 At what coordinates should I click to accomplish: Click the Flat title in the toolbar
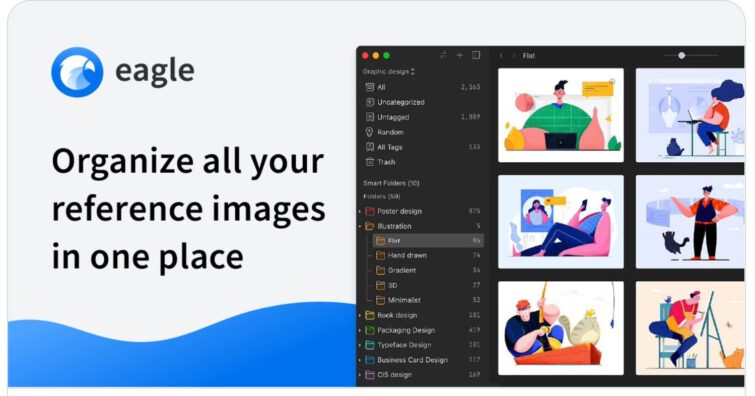point(529,56)
